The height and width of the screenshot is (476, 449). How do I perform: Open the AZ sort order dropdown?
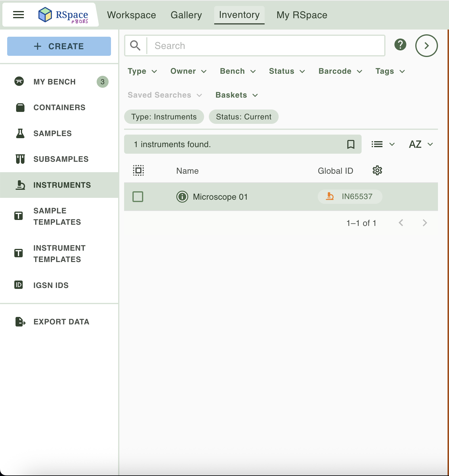pyautogui.click(x=421, y=144)
